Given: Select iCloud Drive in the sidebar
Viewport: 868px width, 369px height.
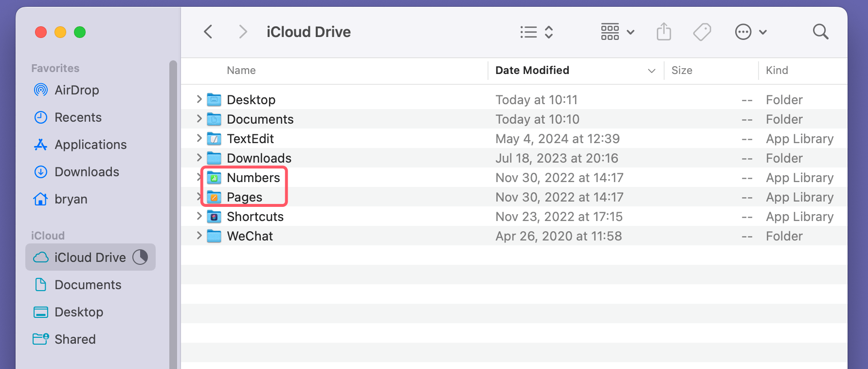Looking at the screenshot, I should [90, 257].
